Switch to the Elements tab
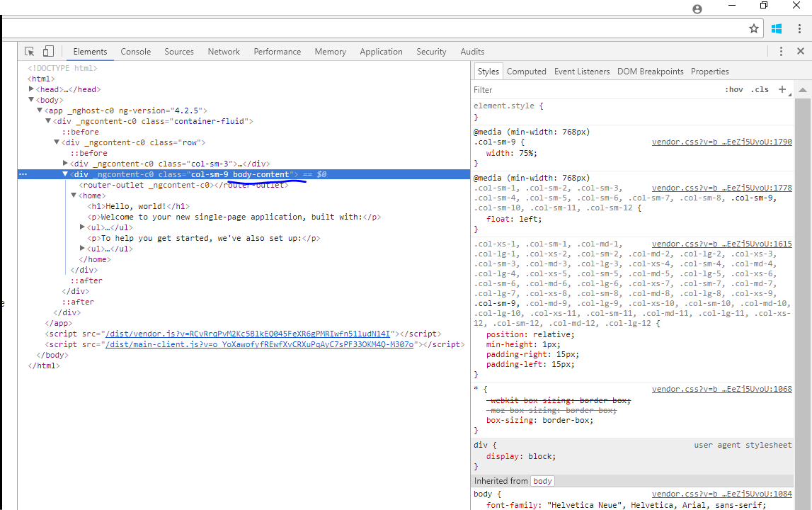The image size is (812, 510). pos(90,51)
